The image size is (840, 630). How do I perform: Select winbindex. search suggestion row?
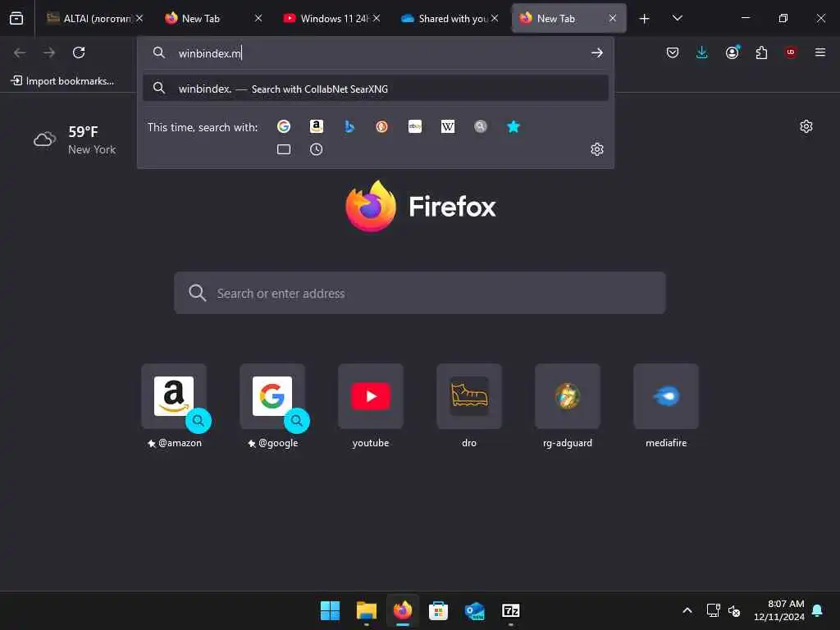376,89
